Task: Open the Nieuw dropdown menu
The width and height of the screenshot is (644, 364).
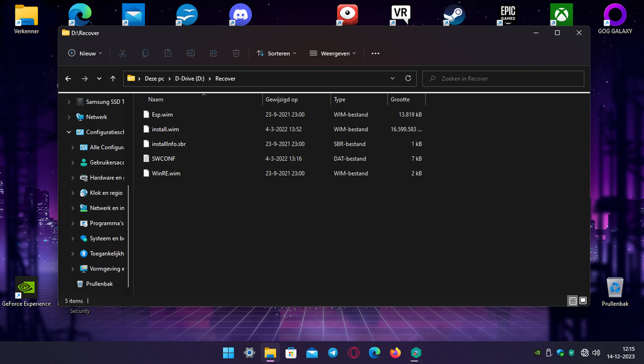Action: (85, 54)
